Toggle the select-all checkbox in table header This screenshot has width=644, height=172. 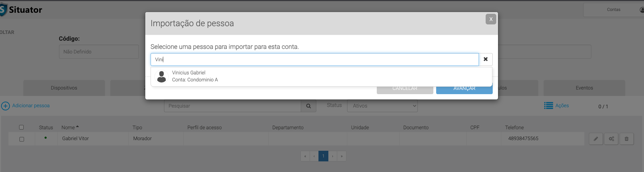[22, 127]
